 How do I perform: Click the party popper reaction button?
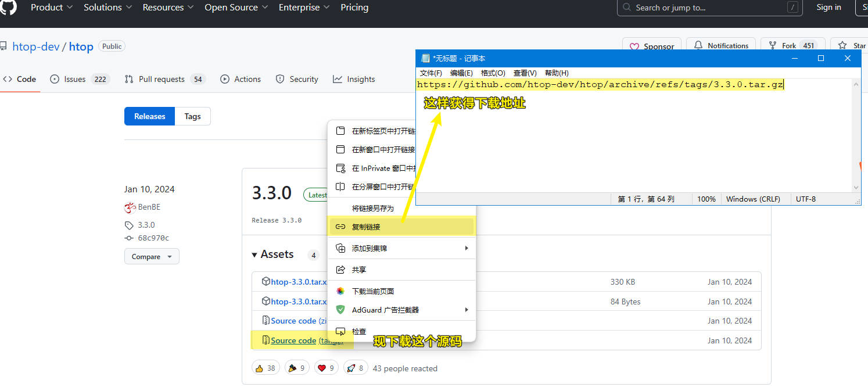click(297, 368)
